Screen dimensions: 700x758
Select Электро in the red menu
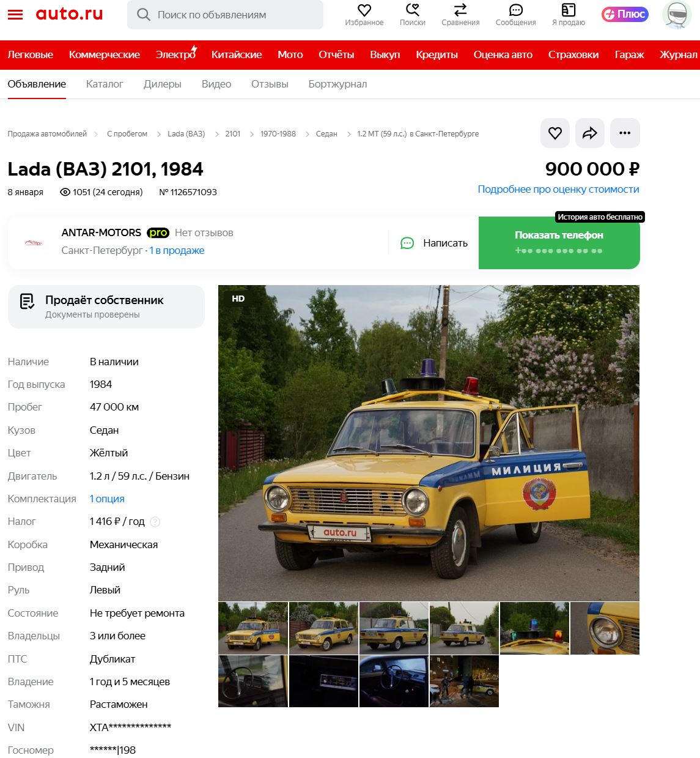[176, 54]
